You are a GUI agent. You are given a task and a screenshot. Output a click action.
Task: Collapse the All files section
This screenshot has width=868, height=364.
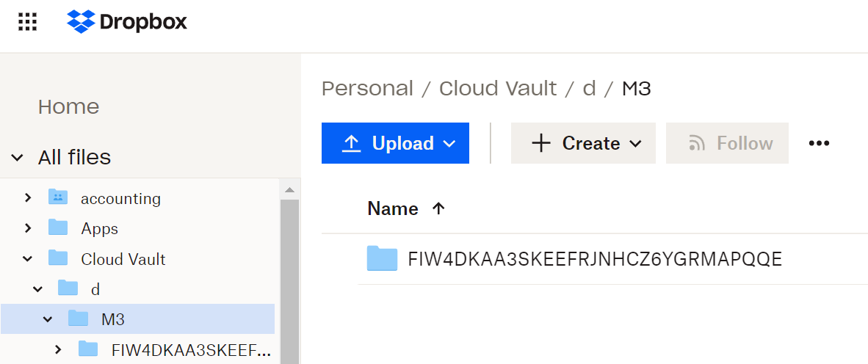click(x=18, y=157)
